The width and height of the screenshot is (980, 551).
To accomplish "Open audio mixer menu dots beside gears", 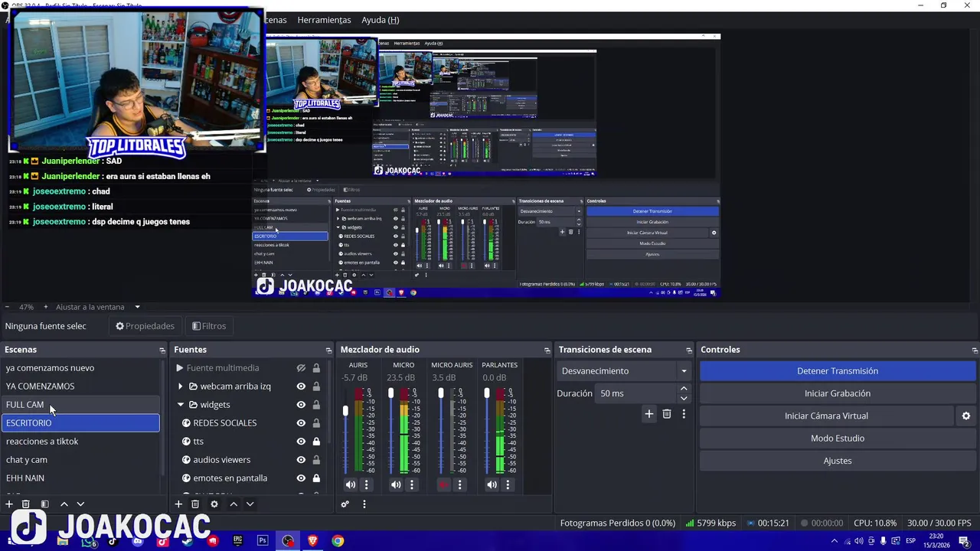I will (364, 504).
